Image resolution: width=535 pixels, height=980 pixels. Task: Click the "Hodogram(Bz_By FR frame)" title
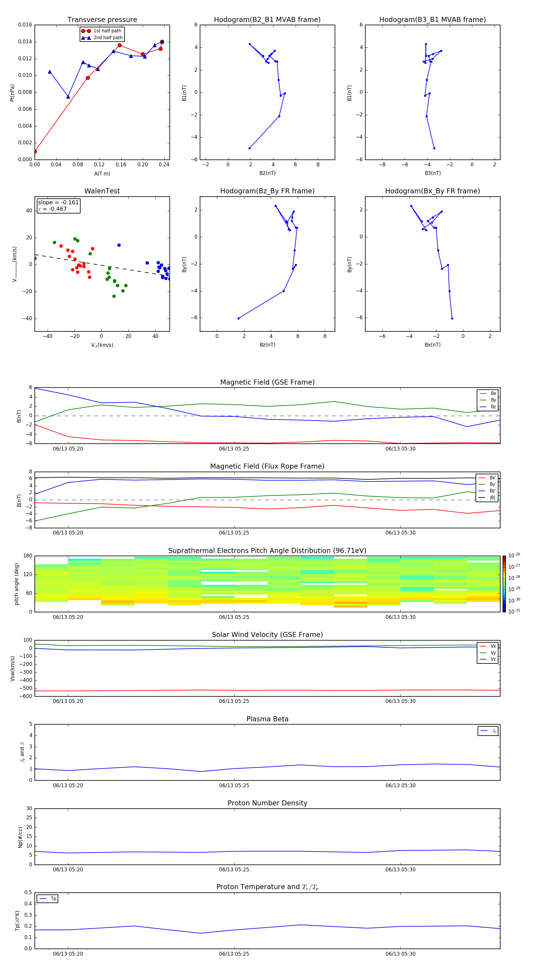click(x=267, y=191)
